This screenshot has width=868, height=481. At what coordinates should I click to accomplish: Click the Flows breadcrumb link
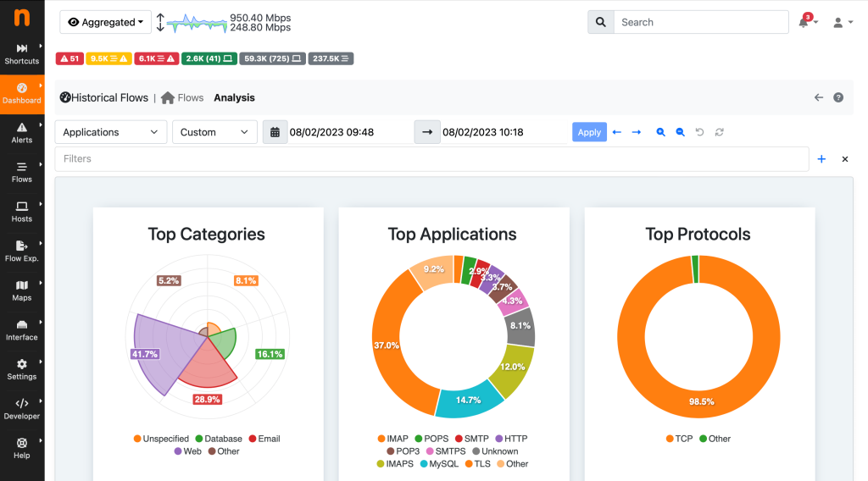coord(190,97)
